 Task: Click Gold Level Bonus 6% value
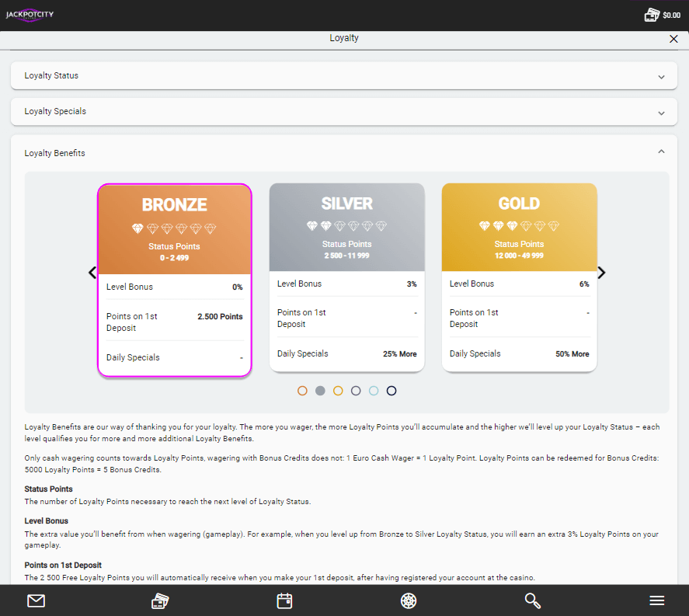point(584,284)
